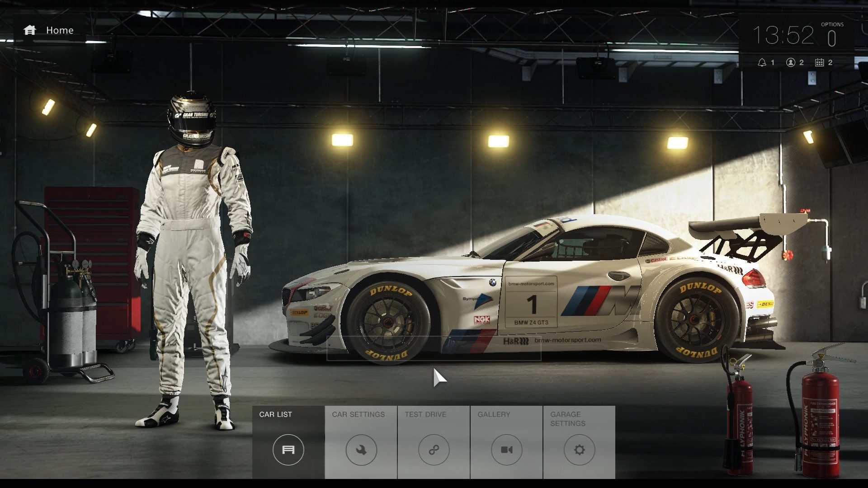Image resolution: width=868 pixels, height=488 pixels.
Task: Go back via the Home label
Action: tap(60, 30)
